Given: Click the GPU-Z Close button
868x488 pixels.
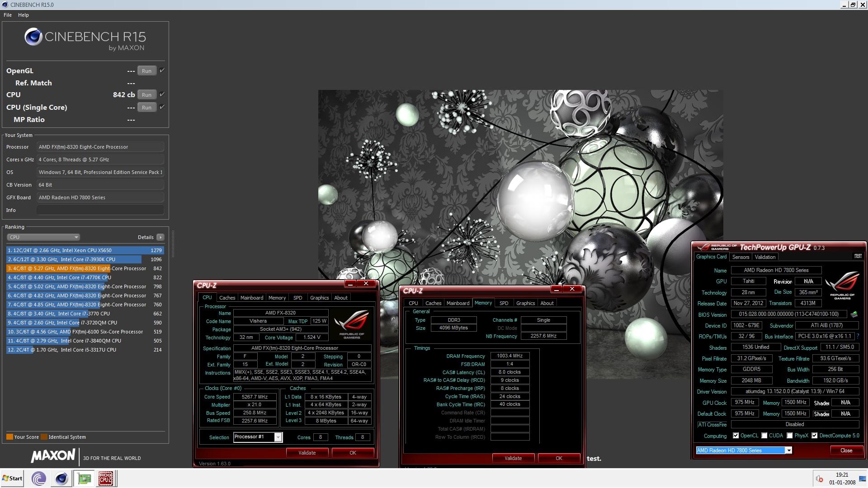Looking at the screenshot, I should pyautogui.click(x=846, y=450).
